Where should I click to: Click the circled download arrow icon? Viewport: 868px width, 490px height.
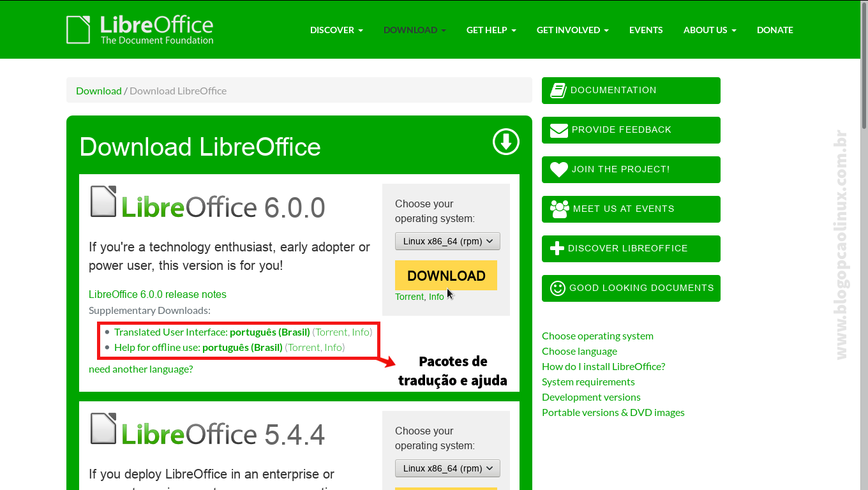tap(506, 142)
